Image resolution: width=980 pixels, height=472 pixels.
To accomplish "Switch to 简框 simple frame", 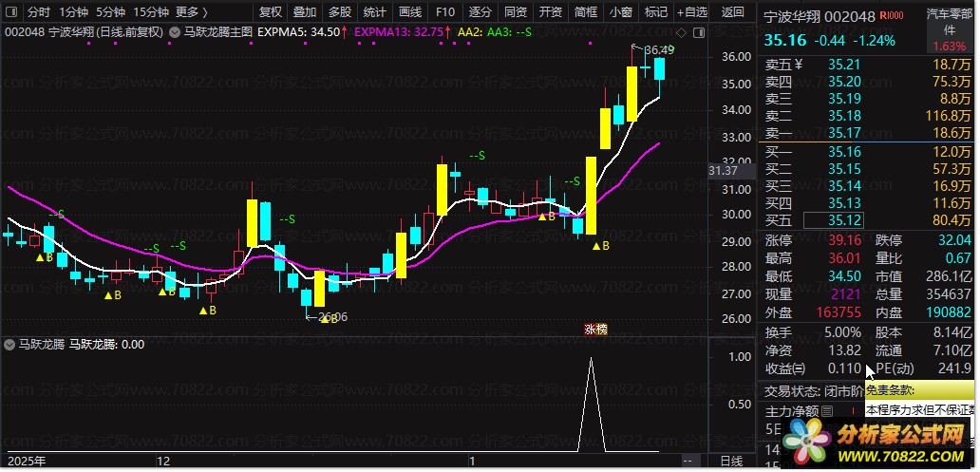I will click(586, 12).
